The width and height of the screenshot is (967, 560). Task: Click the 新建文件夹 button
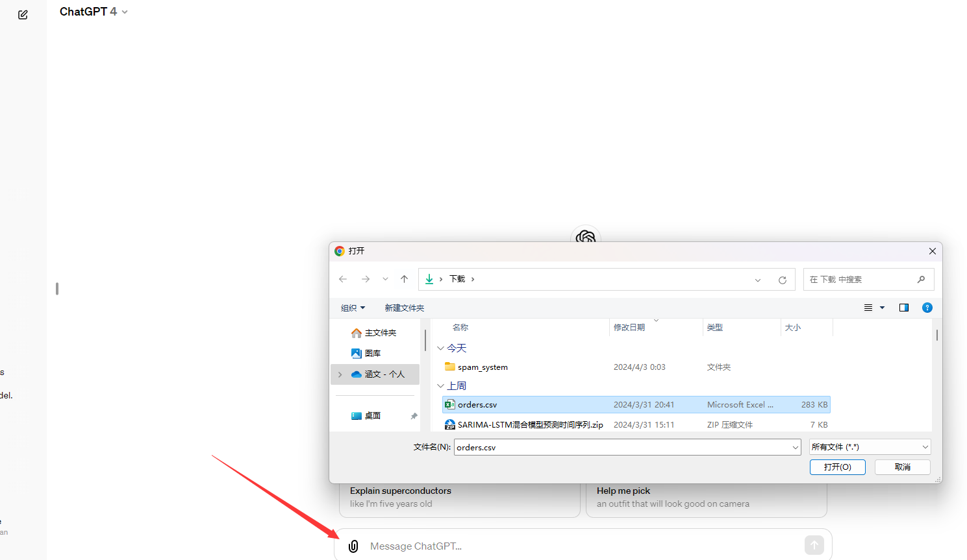point(404,308)
